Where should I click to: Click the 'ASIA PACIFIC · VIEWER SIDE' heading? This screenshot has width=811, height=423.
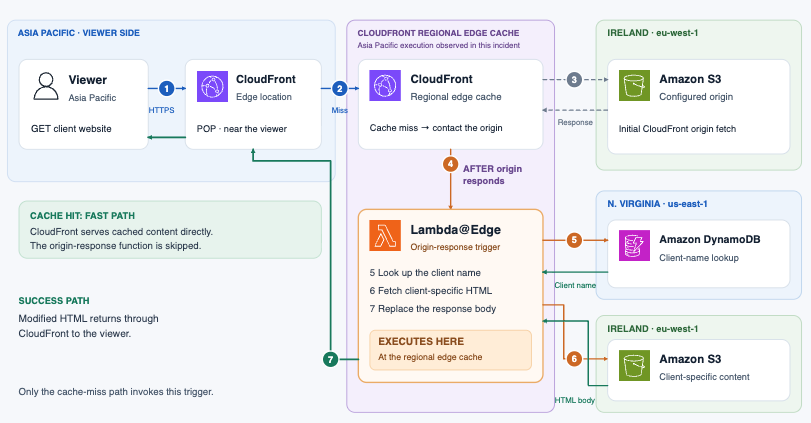(79, 33)
